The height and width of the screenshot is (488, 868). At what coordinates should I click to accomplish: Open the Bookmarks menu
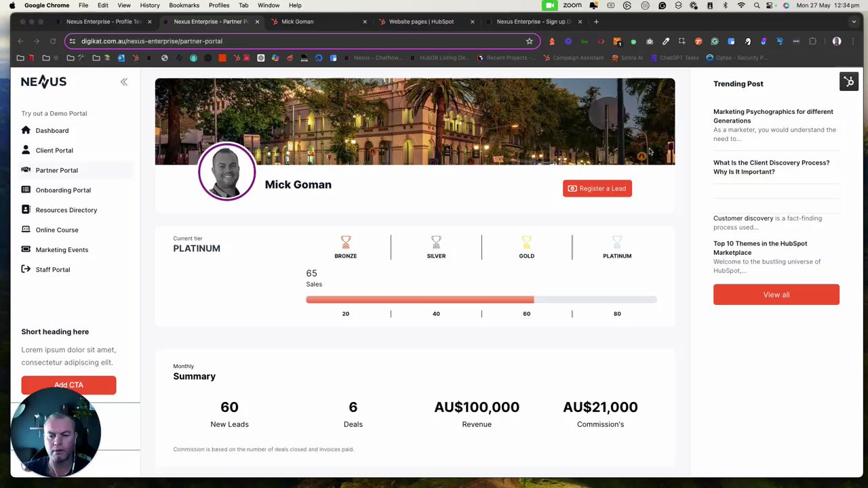184,5
